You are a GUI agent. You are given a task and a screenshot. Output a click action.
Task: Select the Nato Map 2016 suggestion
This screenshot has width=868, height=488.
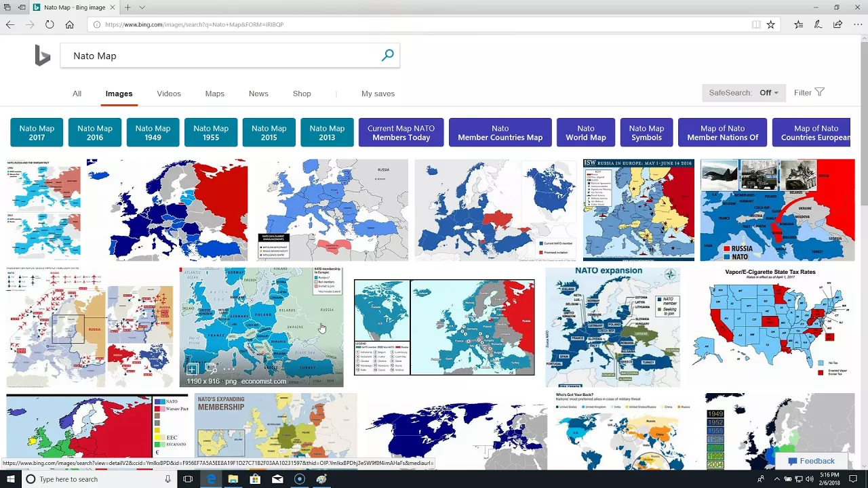(x=95, y=133)
